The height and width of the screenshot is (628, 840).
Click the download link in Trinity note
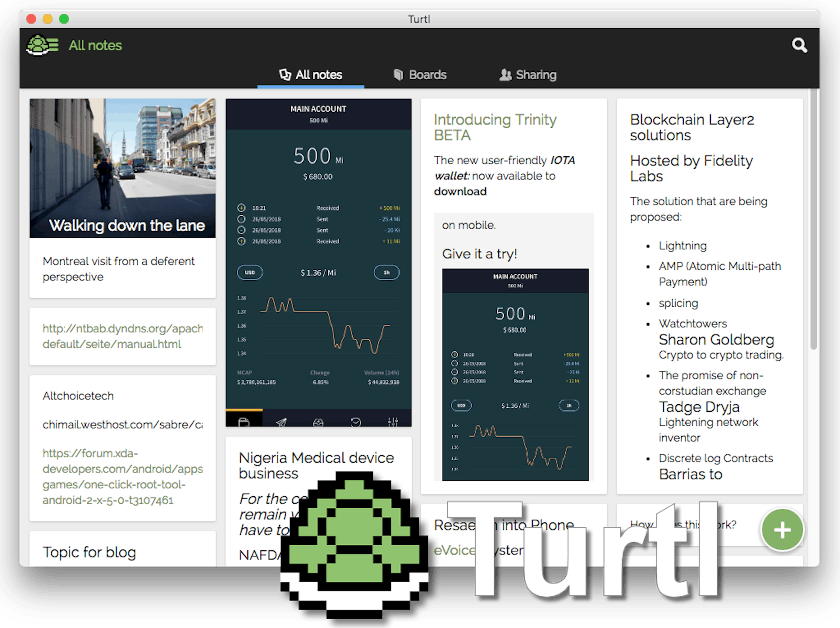coord(460,191)
